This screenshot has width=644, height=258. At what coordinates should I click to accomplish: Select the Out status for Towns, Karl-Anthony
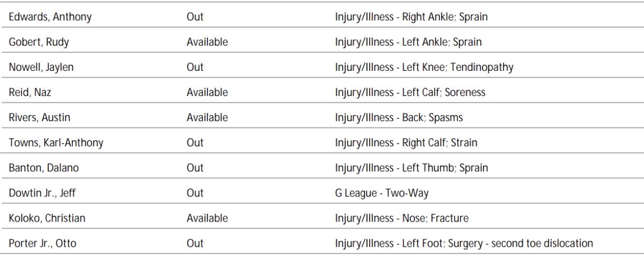pos(195,143)
